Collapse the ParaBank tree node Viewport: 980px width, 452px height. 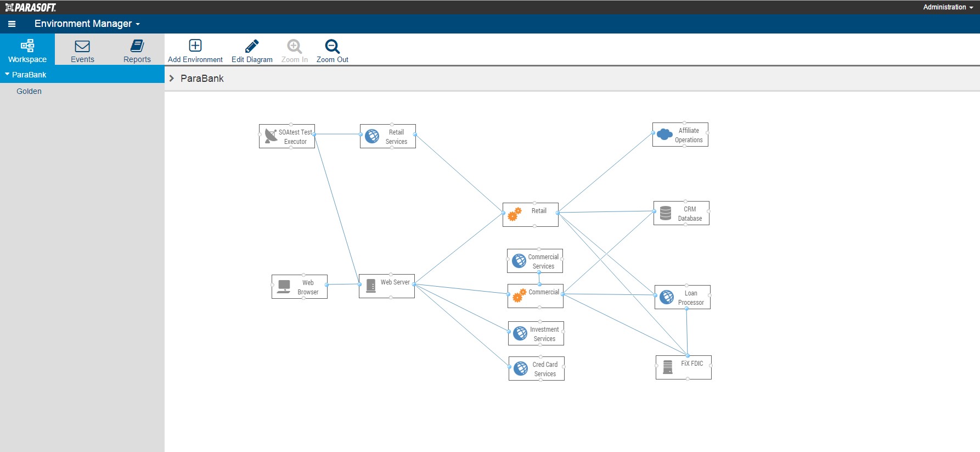point(7,74)
